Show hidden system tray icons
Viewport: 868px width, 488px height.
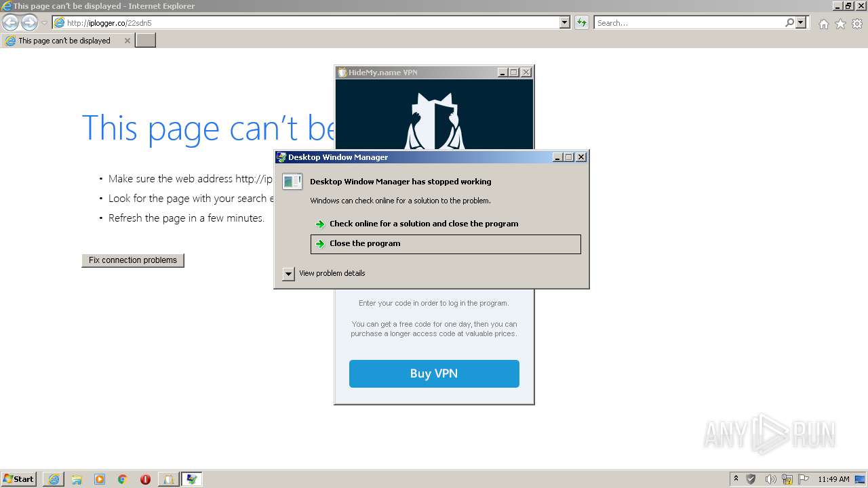[736, 479]
